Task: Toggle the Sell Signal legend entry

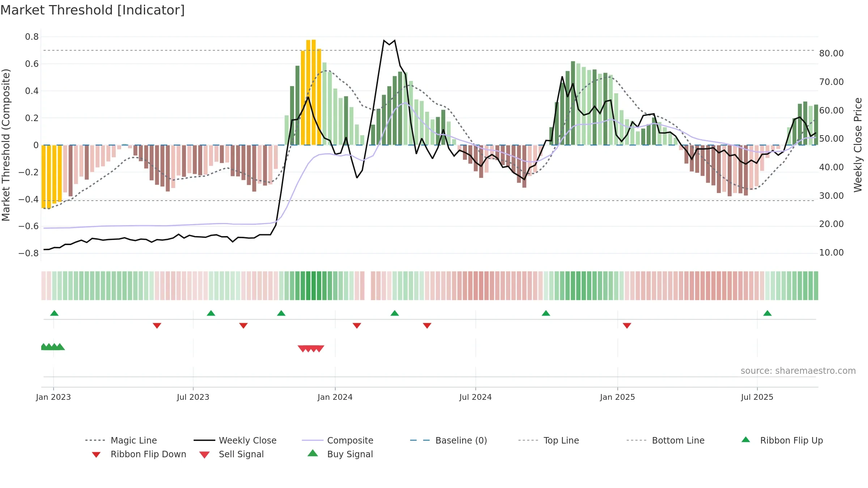Action: pyautogui.click(x=231, y=454)
